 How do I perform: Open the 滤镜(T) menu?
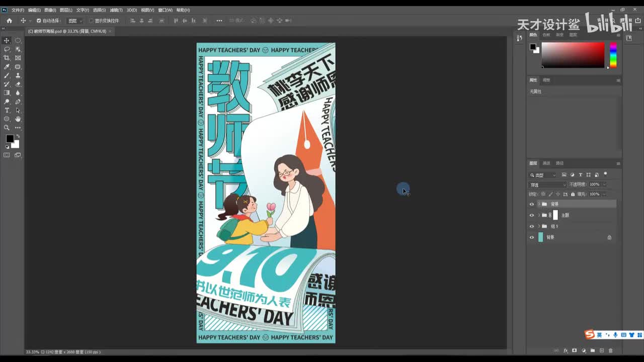click(116, 10)
